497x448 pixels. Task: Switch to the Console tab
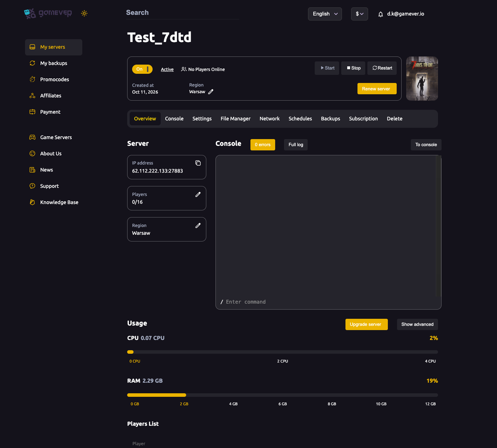click(x=174, y=119)
